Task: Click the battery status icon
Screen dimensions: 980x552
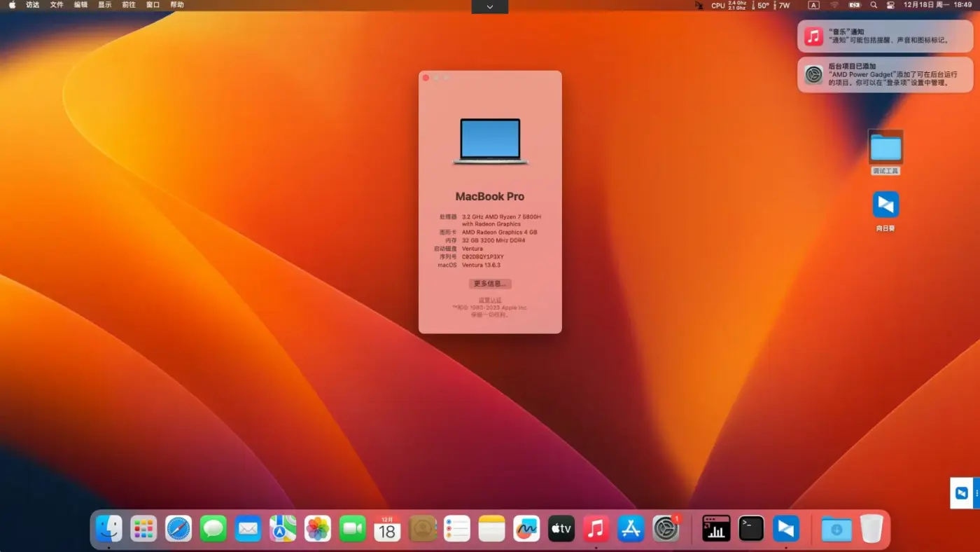Action: coord(854,5)
